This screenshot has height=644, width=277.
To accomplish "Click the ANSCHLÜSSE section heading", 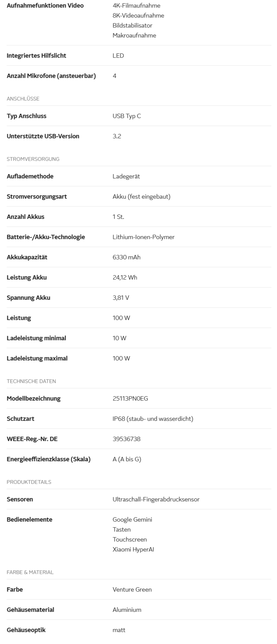I will pos(23,99).
